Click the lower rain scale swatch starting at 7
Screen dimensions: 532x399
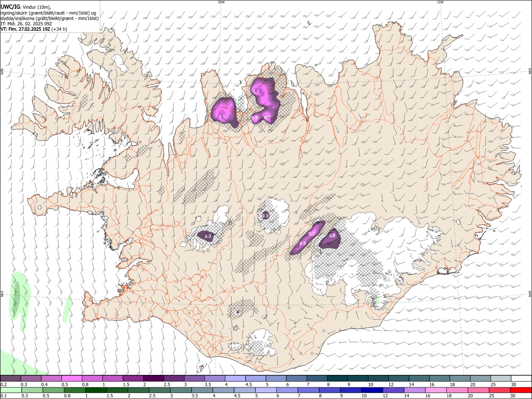308,390
